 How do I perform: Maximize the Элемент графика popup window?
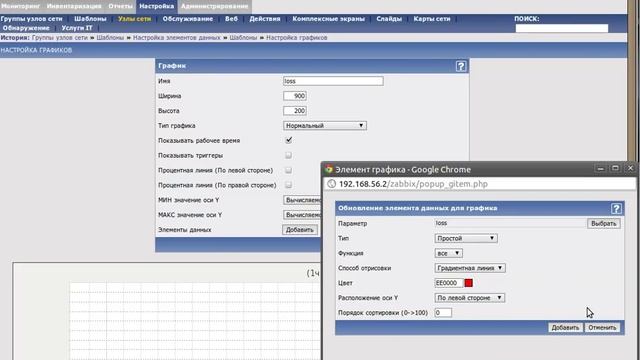pos(615,168)
